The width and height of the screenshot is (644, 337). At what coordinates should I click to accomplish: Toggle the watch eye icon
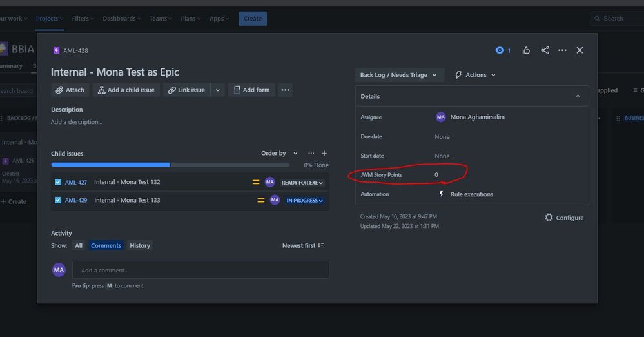500,50
